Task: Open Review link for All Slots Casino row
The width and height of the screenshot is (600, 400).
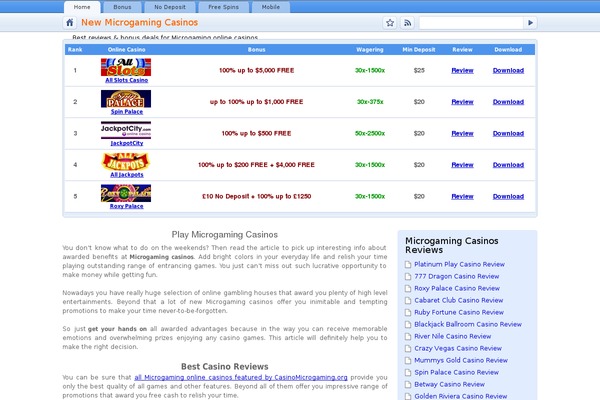Action: (x=462, y=70)
